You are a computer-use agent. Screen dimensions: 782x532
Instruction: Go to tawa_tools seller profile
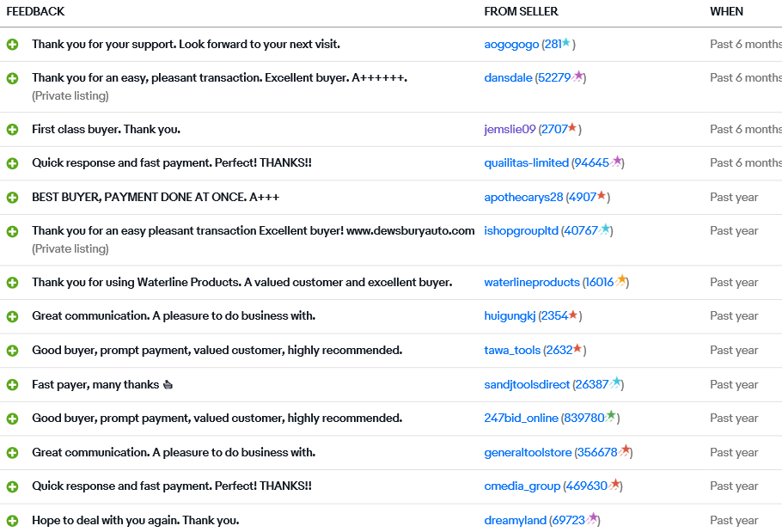[x=511, y=350]
